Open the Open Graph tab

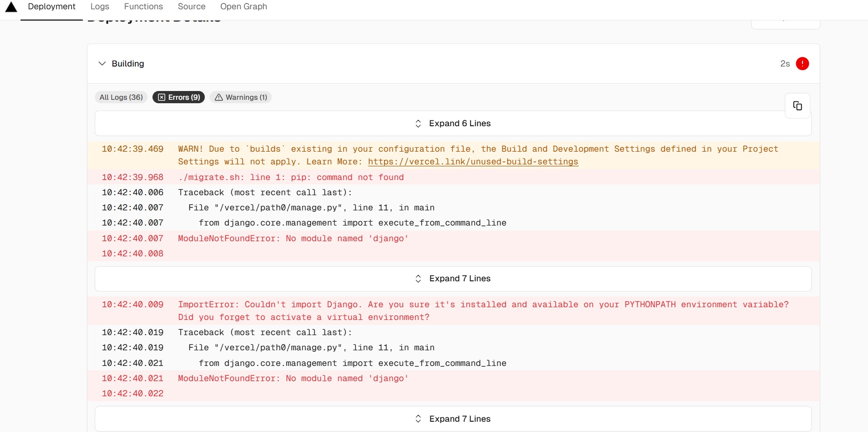(243, 7)
